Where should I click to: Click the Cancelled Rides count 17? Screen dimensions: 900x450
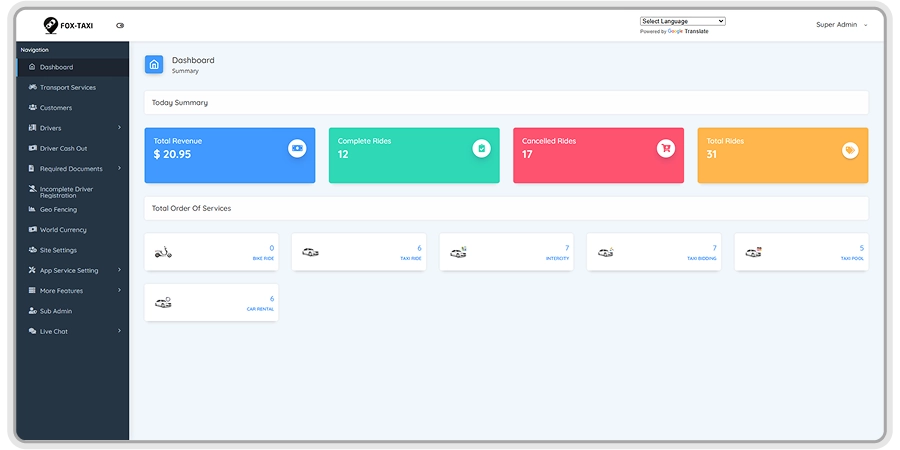(527, 154)
